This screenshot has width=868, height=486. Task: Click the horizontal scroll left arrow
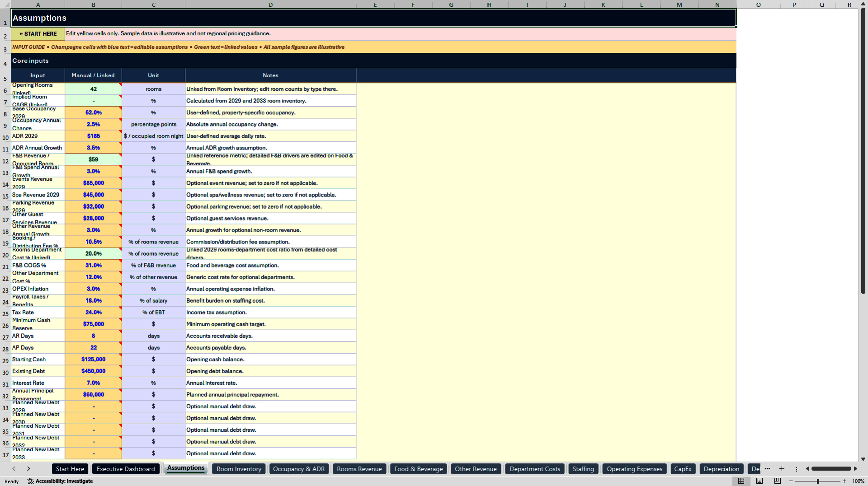click(x=807, y=469)
